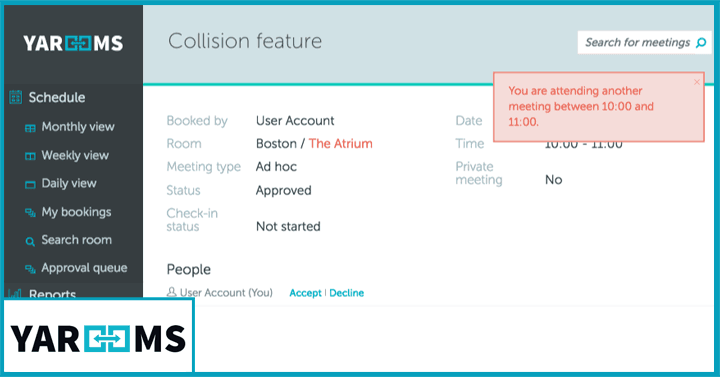Screen dimensions: 720x377
Task: Click the YAROOMS logo in sidebar
Action: tap(73, 44)
